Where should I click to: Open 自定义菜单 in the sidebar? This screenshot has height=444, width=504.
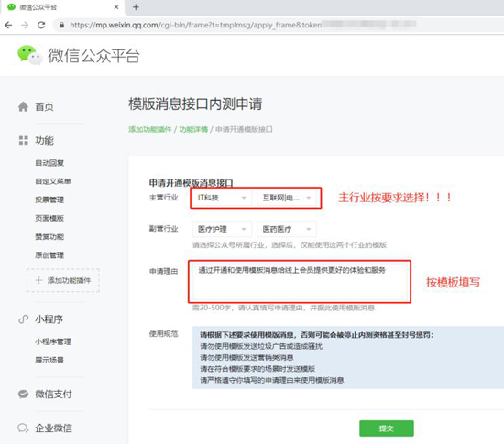53,181
